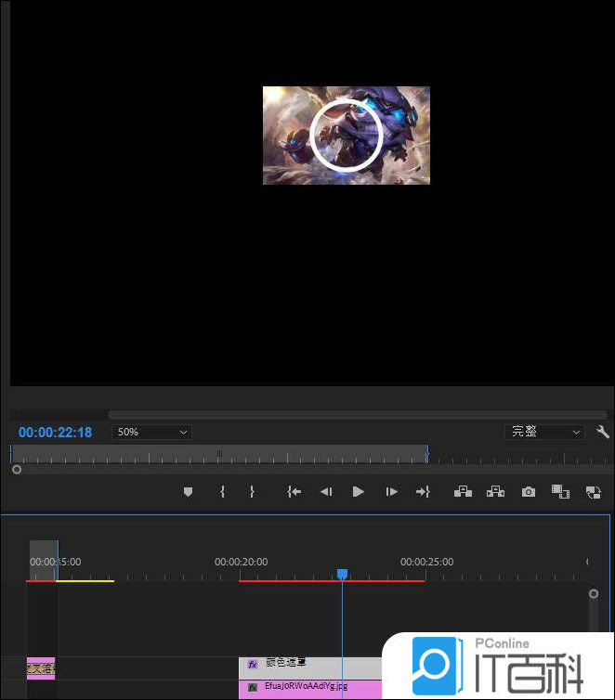Go to In point
This screenshot has height=700, width=615.
click(294, 492)
